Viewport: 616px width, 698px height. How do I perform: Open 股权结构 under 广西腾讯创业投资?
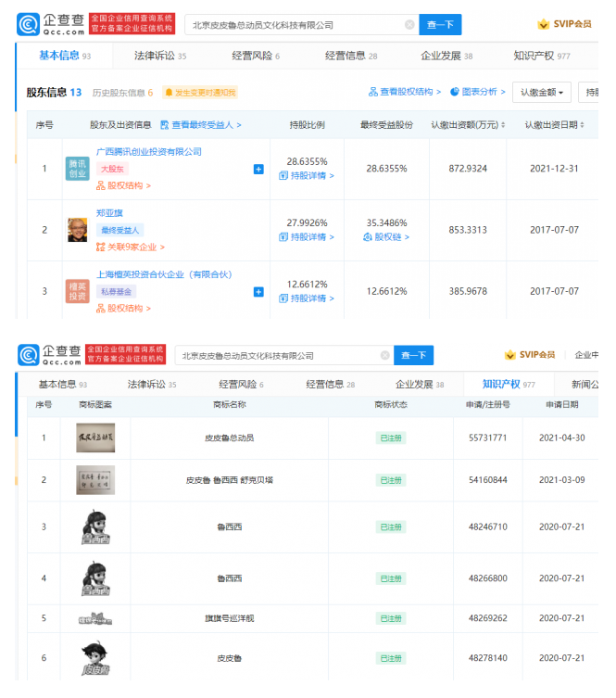point(123,185)
